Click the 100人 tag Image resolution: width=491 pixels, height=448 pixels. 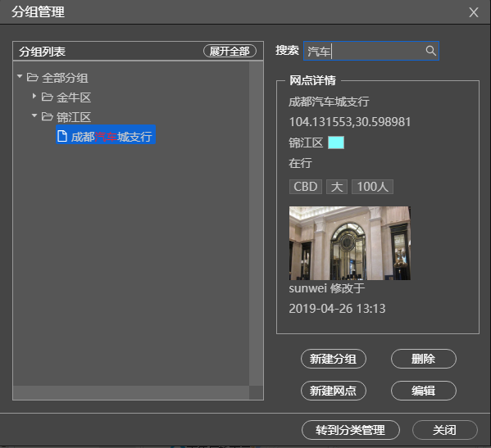coord(373,187)
